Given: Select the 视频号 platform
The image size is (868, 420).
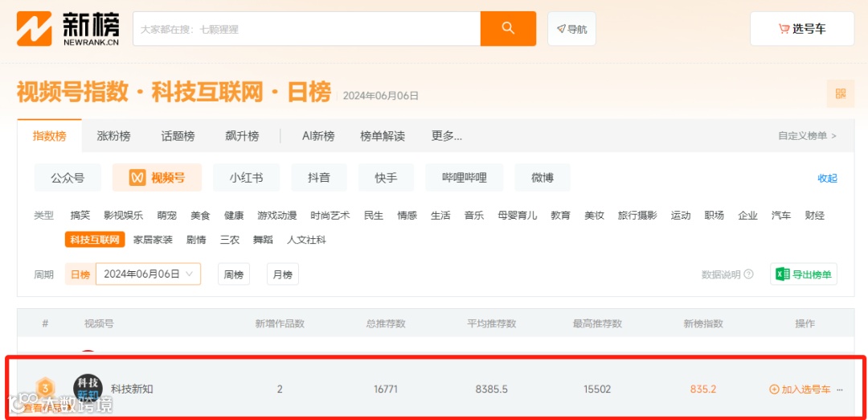Looking at the screenshot, I should pos(158,178).
